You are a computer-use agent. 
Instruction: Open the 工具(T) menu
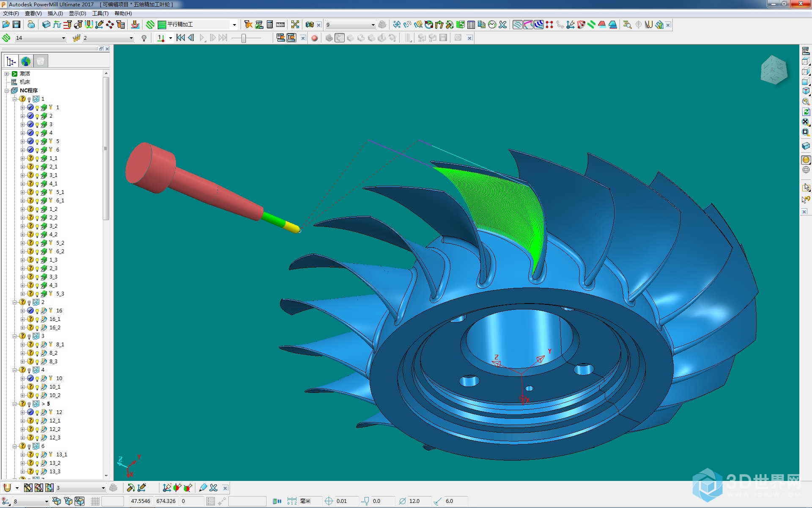pyautogui.click(x=100, y=14)
